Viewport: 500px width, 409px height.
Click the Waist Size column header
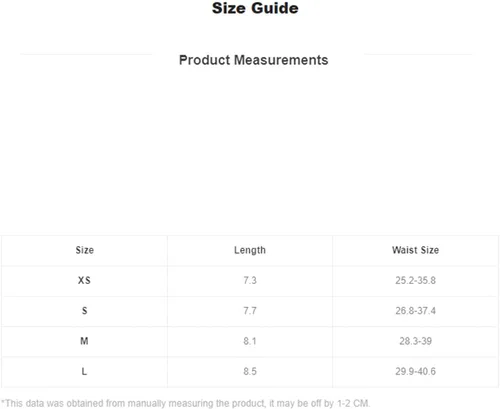point(415,250)
